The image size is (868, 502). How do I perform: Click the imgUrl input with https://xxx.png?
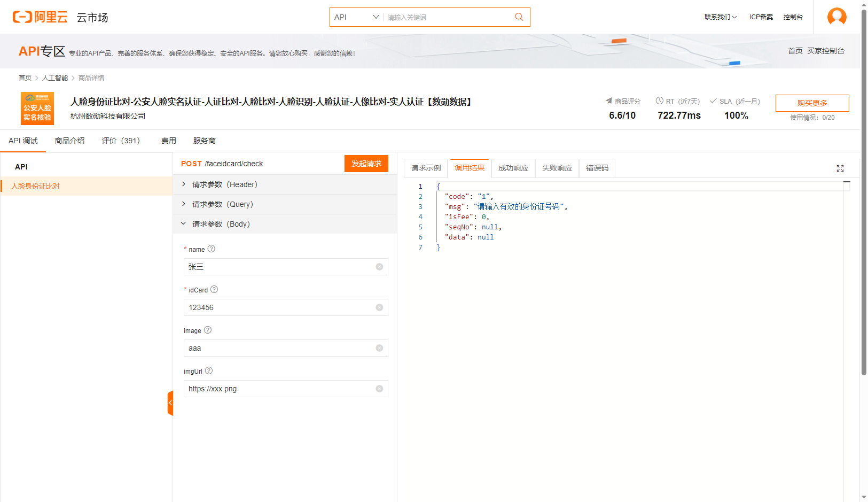[x=286, y=389]
